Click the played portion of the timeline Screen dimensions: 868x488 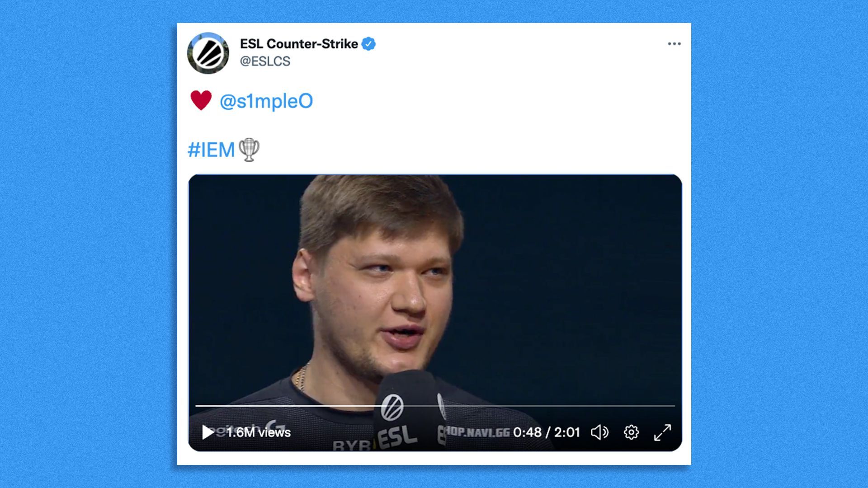coord(290,406)
